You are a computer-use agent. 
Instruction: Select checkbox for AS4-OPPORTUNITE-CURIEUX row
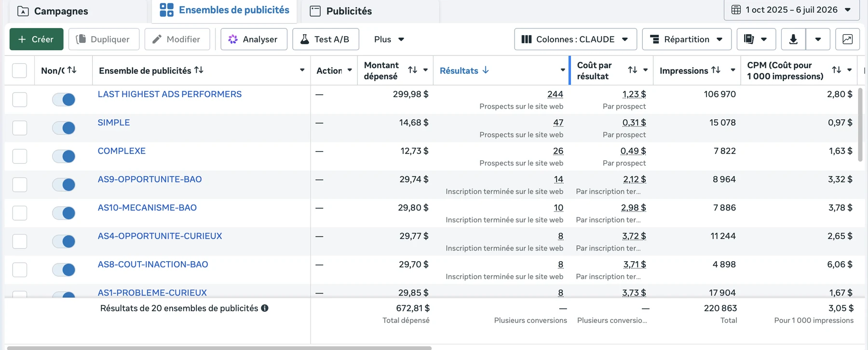pyautogui.click(x=19, y=241)
